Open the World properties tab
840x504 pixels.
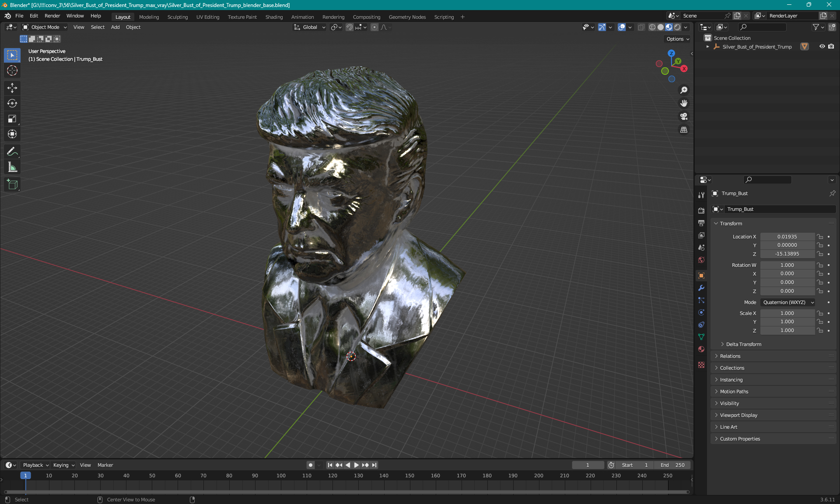coord(701,260)
